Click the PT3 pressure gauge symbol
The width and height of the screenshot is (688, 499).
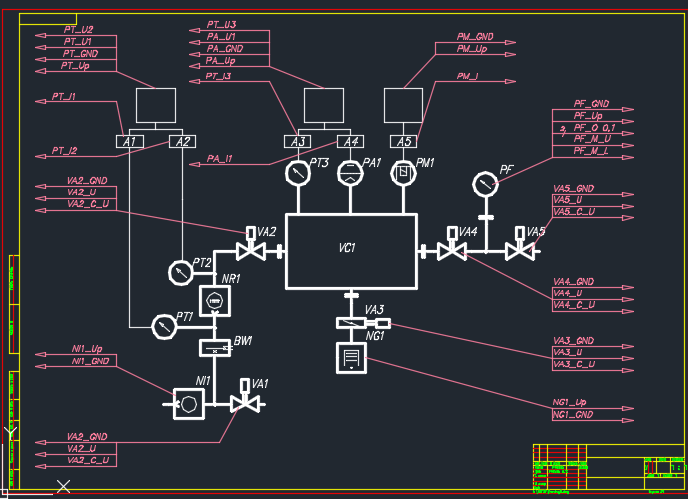[x=298, y=173]
